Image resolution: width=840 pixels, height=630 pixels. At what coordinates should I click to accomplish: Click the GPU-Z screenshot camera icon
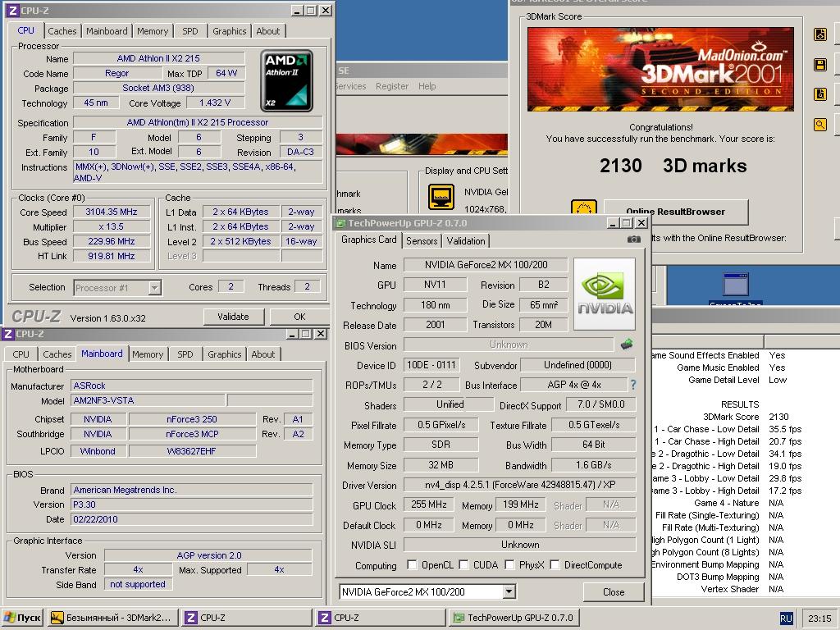click(x=634, y=240)
